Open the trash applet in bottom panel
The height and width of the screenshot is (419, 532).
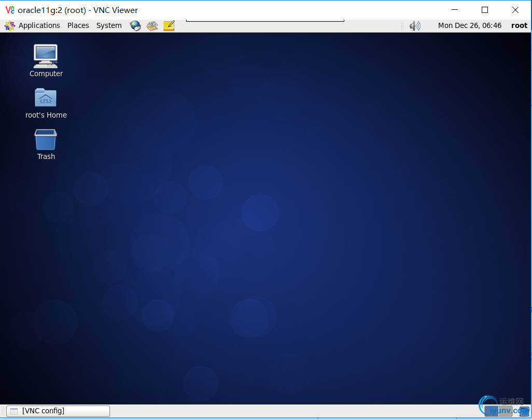click(524, 411)
